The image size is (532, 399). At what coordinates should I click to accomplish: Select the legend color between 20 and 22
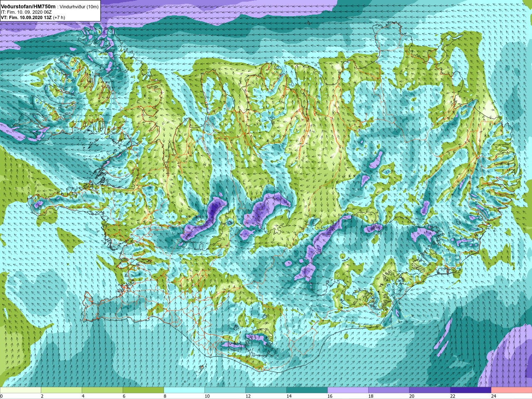click(430, 390)
